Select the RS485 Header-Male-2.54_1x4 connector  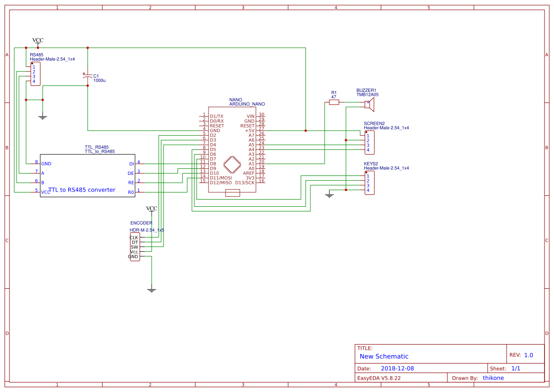tap(36, 74)
